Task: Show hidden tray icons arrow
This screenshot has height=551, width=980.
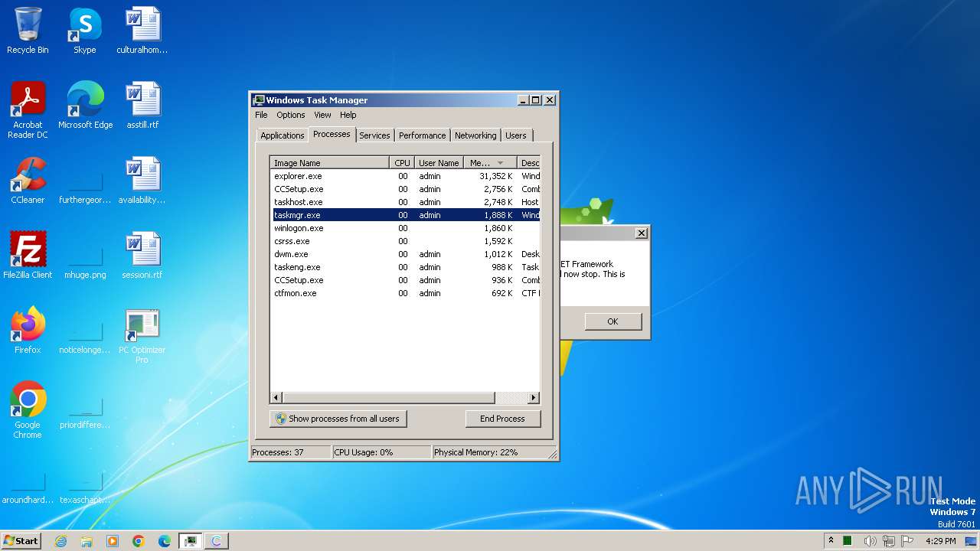Action: [x=831, y=541]
